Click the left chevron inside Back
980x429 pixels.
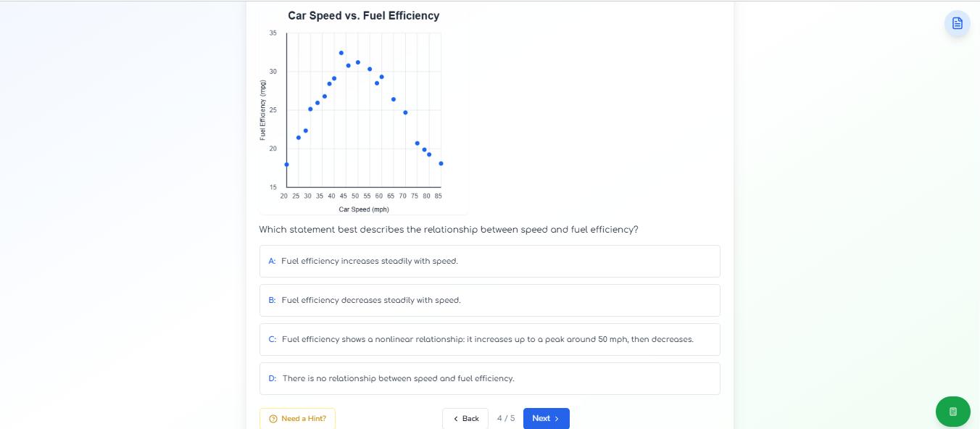click(x=456, y=419)
